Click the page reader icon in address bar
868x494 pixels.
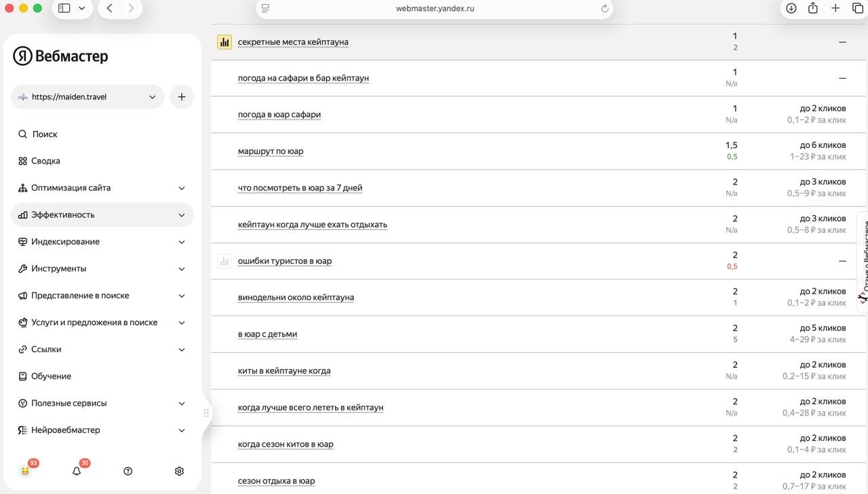coord(266,8)
